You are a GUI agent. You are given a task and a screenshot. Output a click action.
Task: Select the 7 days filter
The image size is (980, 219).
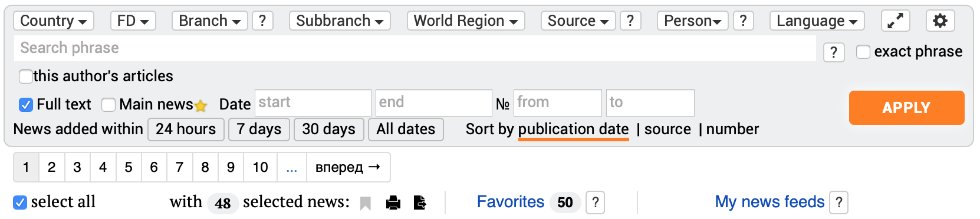259,130
